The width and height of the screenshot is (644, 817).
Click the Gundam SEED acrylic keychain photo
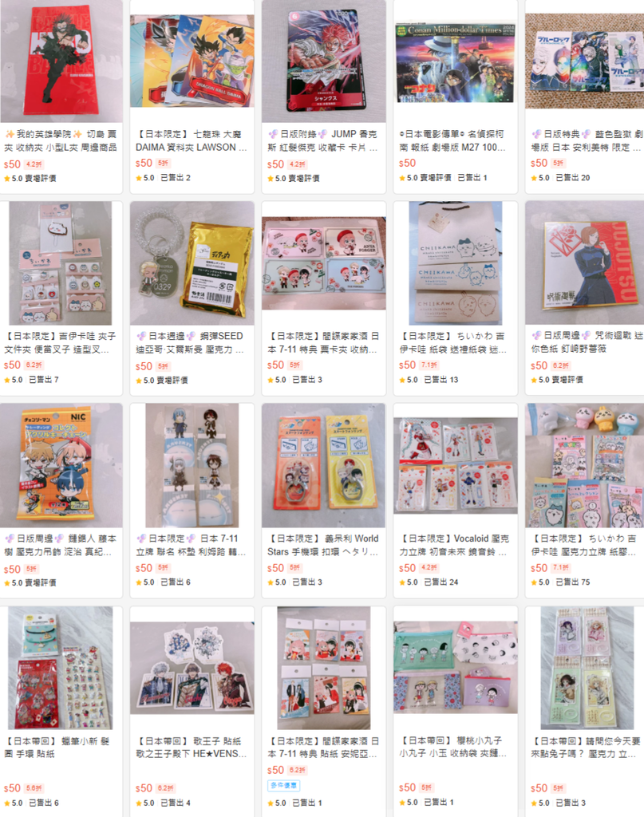[x=192, y=263]
